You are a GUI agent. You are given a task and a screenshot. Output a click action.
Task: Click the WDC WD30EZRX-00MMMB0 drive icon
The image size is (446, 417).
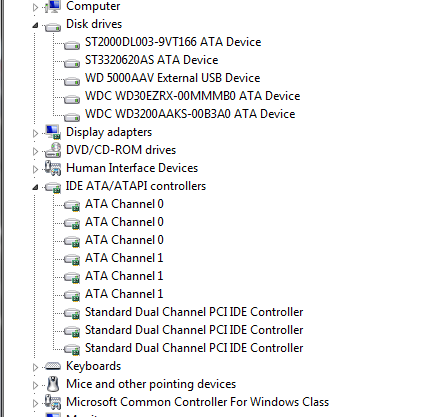[x=72, y=98]
